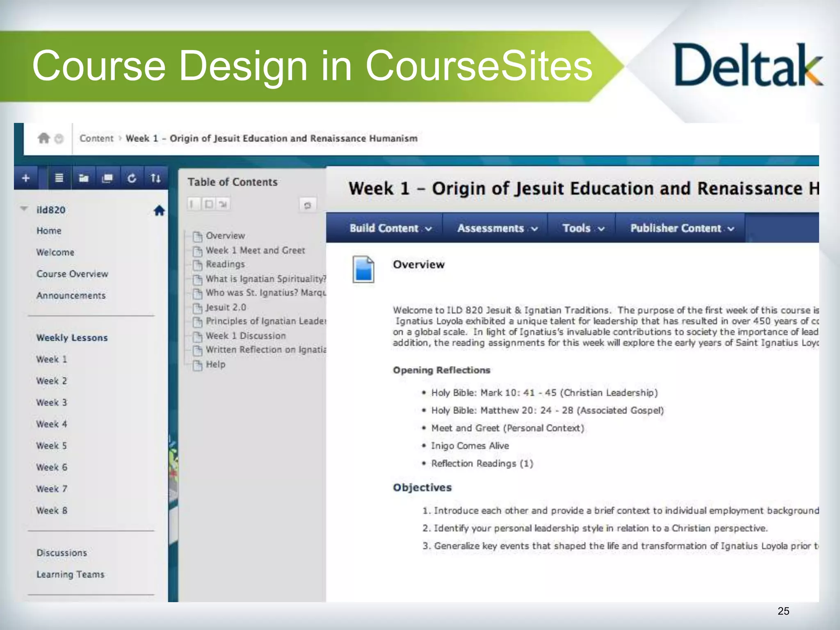840x630 pixels.
Task: Open Overview in the Table of Contents
Action: [225, 236]
